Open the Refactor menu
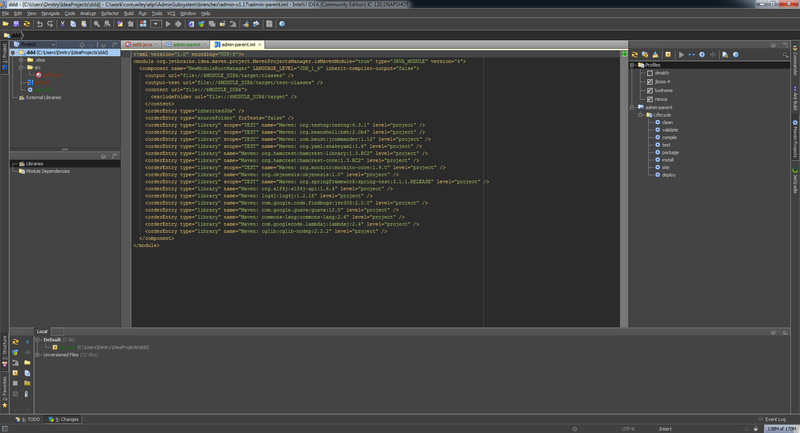The height and width of the screenshot is (433, 800). tap(110, 13)
